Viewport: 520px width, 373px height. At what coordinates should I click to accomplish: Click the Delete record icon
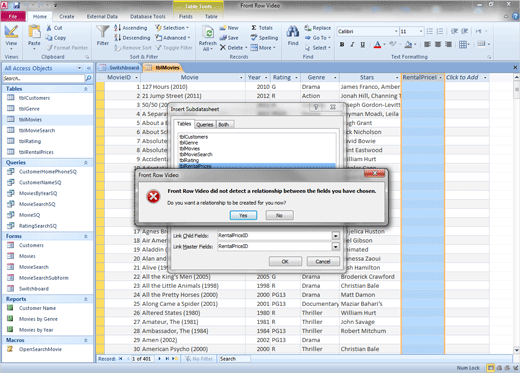click(223, 48)
